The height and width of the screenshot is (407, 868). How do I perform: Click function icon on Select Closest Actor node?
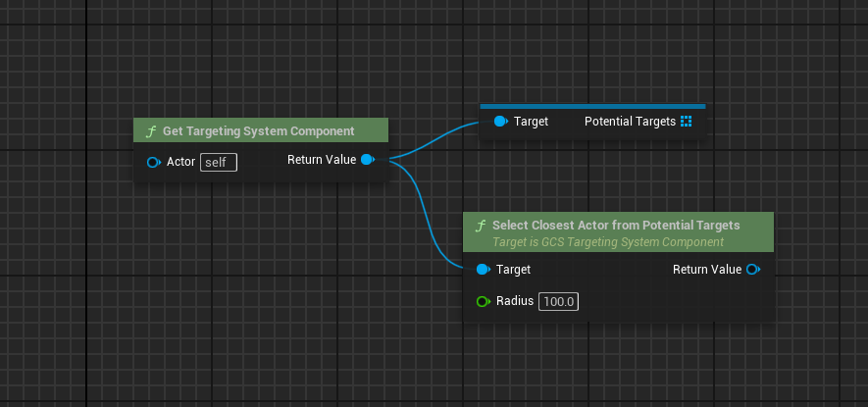tap(481, 226)
